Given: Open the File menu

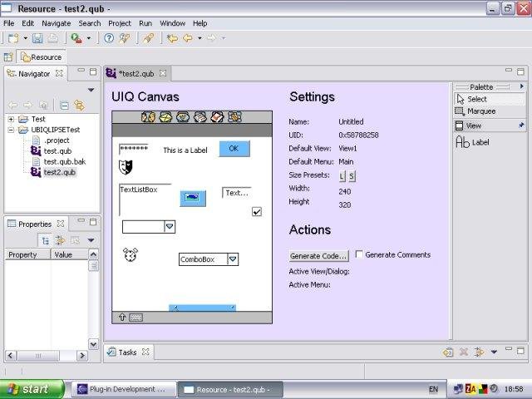Looking at the screenshot, I should pyautogui.click(x=9, y=23).
